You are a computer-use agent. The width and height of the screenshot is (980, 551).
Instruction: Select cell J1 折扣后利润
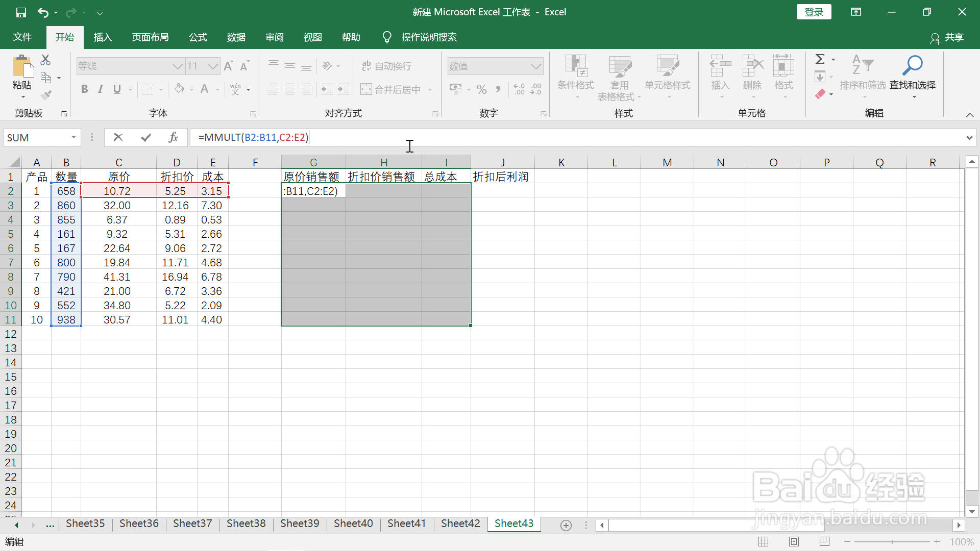click(x=502, y=177)
